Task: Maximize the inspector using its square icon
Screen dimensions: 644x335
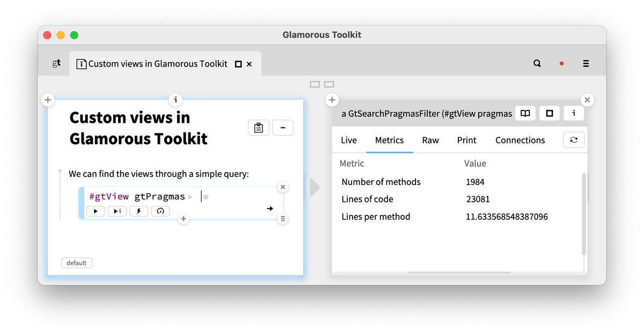Action: 550,113
